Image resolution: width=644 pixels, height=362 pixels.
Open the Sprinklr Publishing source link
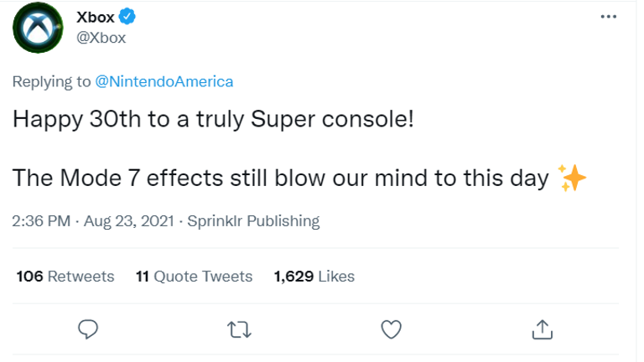(255, 221)
